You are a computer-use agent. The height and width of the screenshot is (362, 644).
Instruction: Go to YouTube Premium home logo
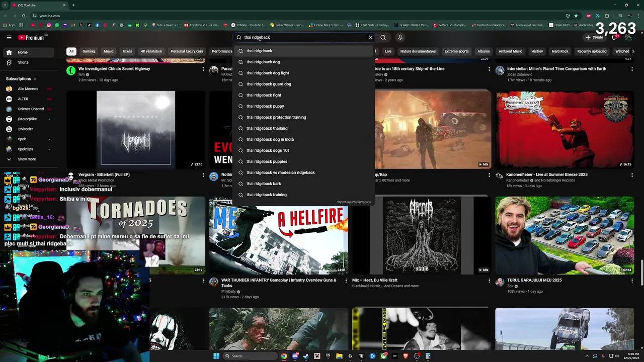(31, 37)
